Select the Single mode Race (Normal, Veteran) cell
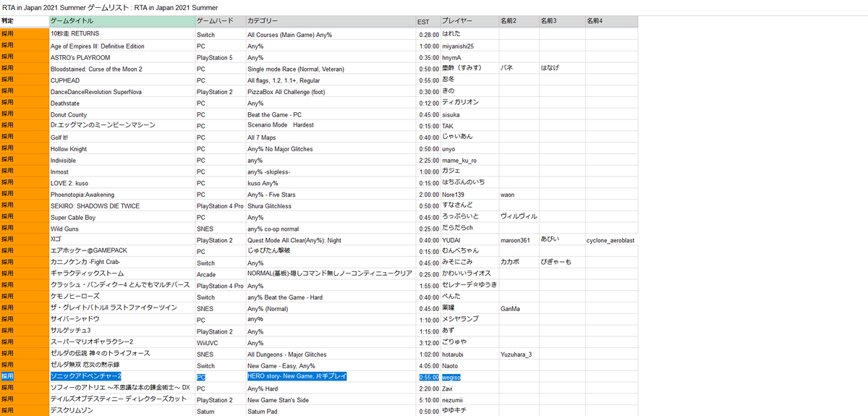868x416 pixels. (331, 69)
